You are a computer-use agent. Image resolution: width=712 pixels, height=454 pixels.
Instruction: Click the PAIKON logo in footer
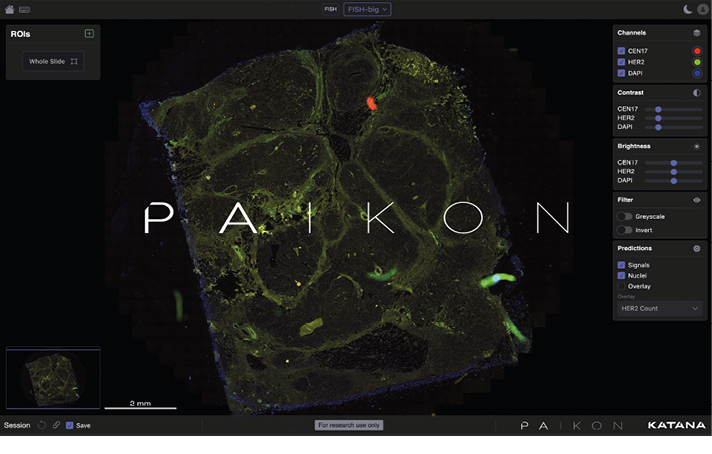[x=571, y=425]
